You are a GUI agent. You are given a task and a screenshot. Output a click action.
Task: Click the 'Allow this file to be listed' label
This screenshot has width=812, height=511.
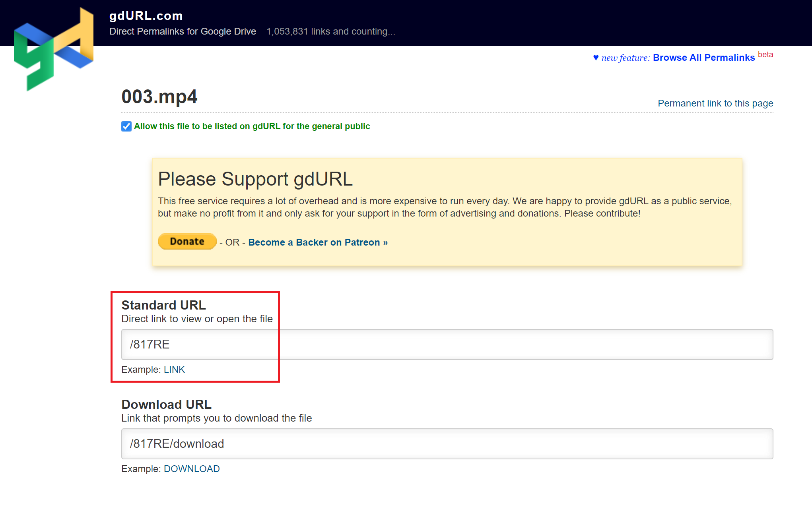[x=252, y=126]
